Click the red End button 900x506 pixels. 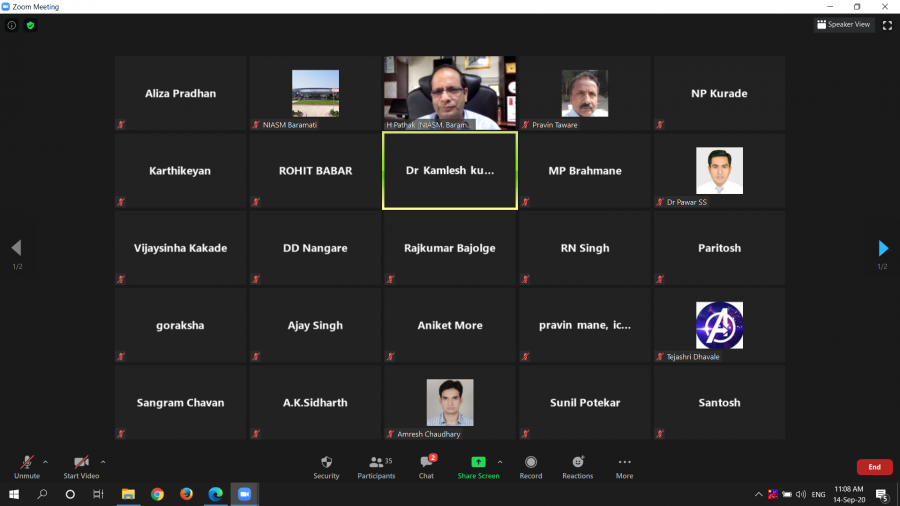[874, 467]
